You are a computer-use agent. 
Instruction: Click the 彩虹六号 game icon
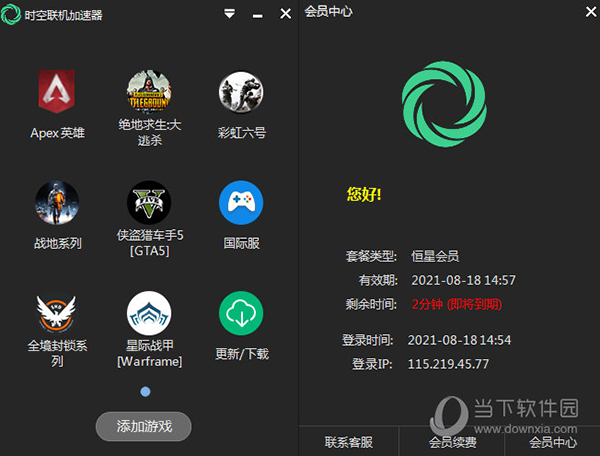pos(241,92)
